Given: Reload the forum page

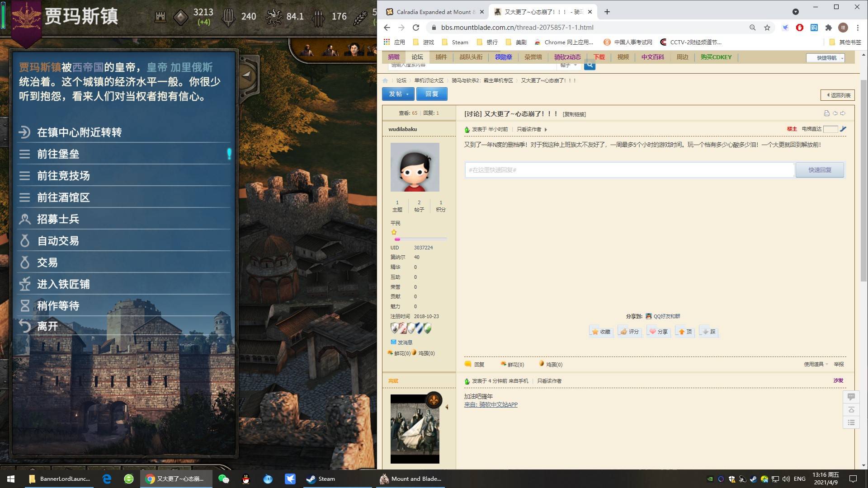Looking at the screenshot, I should (416, 28).
